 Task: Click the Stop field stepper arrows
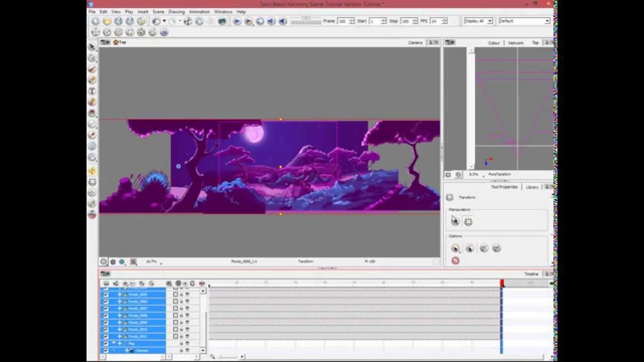[415, 21]
